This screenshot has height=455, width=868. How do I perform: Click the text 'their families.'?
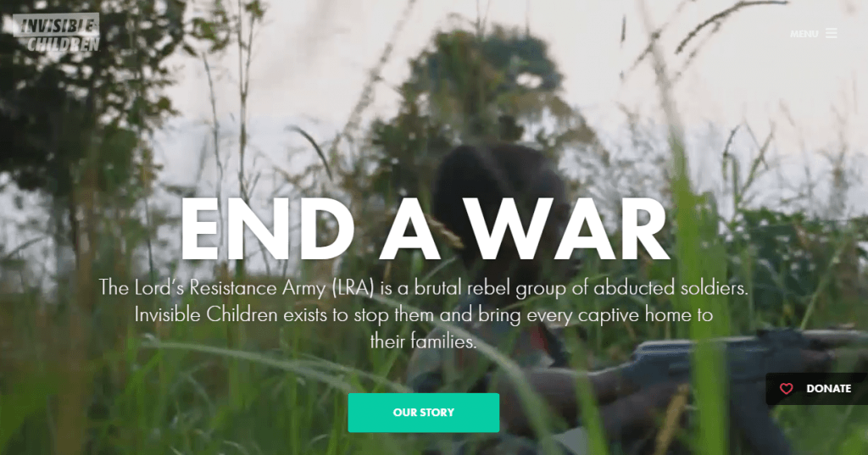424,341
